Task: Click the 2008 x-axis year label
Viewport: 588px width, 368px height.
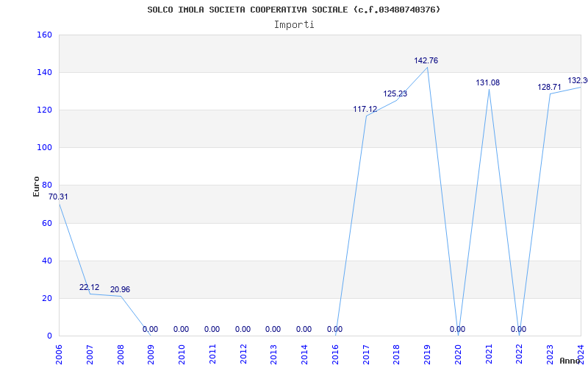Action: [121, 354]
